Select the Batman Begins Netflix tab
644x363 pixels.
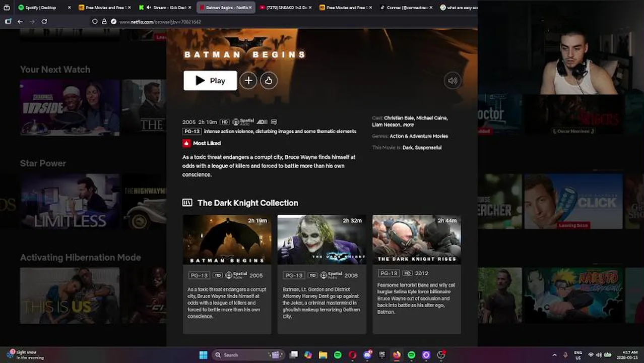click(x=225, y=8)
